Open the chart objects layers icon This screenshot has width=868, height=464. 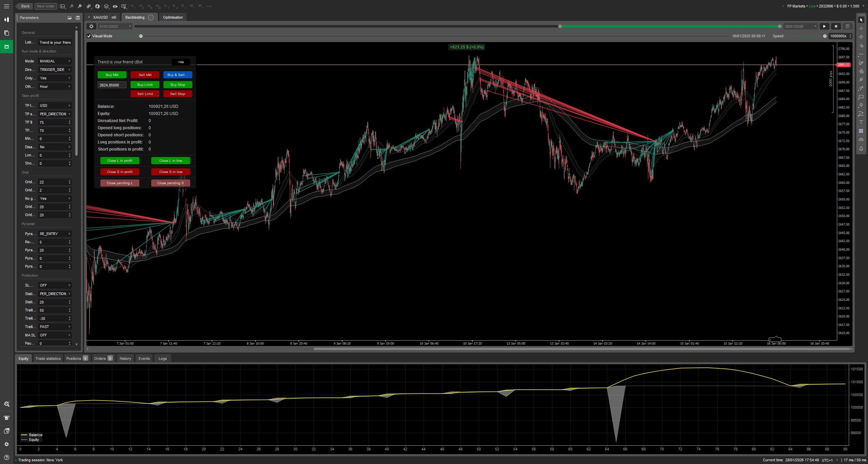(106, 6)
